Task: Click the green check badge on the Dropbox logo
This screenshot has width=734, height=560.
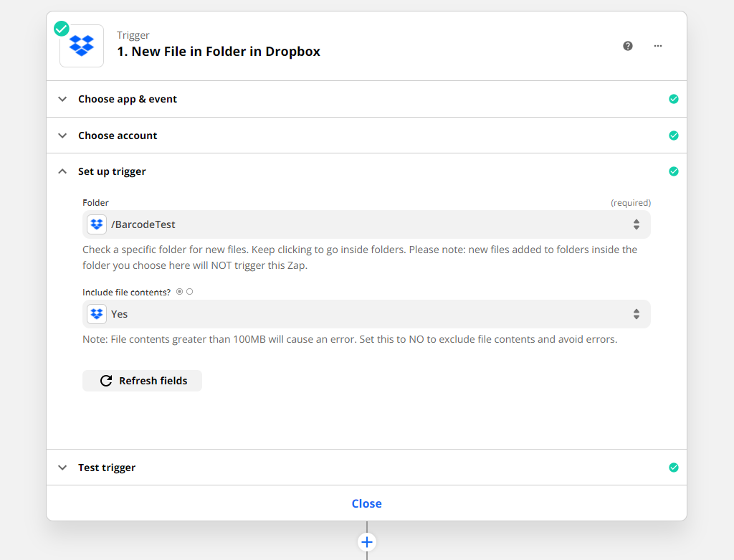Action: point(62,29)
